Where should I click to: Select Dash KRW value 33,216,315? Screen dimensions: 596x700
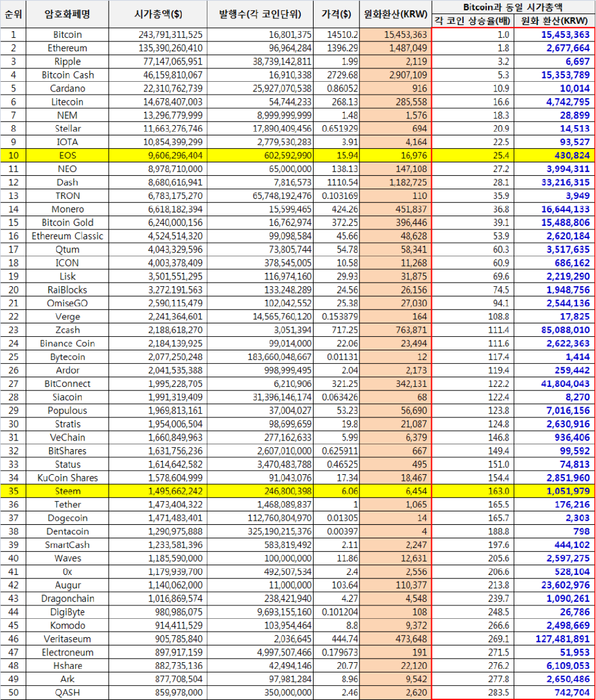(x=555, y=182)
